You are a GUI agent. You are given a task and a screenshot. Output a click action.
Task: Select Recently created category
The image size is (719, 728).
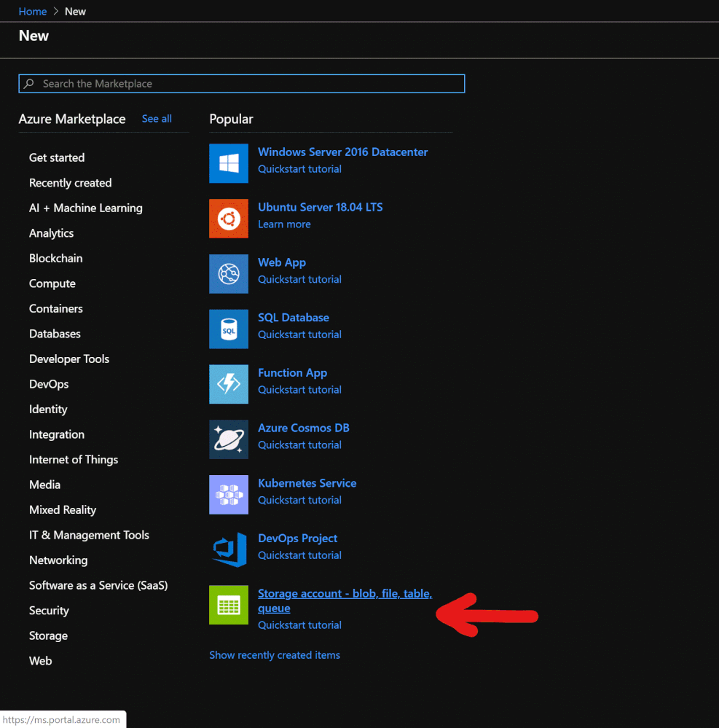pos(70,183)
